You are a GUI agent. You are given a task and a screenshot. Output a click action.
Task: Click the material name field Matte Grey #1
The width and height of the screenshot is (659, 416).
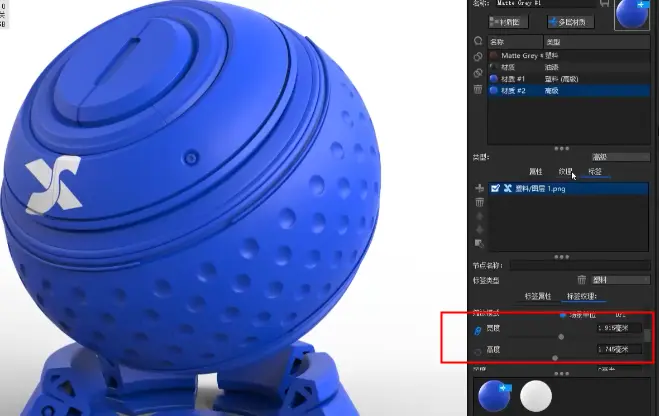coord(544,3)
